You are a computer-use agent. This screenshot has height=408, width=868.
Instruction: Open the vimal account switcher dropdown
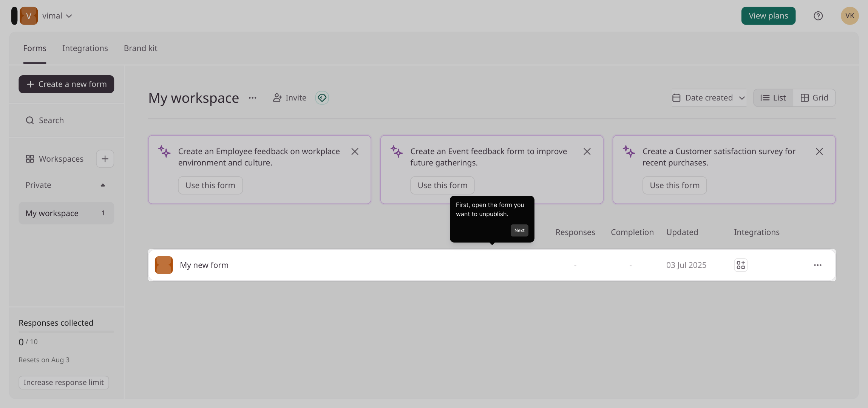click(x=57, y=16)
